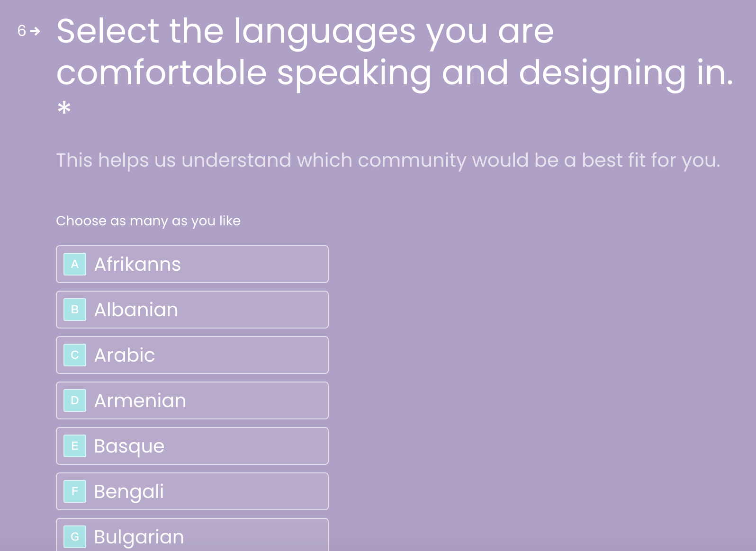
Task: Click the 'Select the languages' question heading
Action: [x=395, y=52]
